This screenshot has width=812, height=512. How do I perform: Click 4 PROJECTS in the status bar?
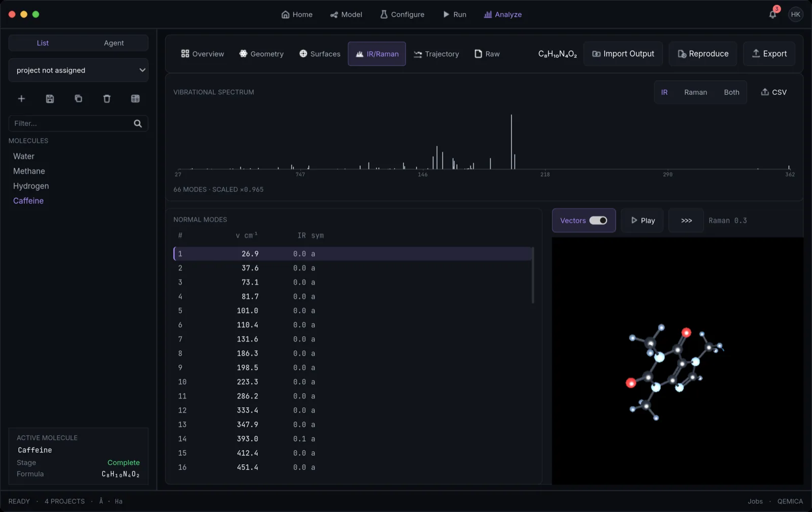click(x=64, y=501)
